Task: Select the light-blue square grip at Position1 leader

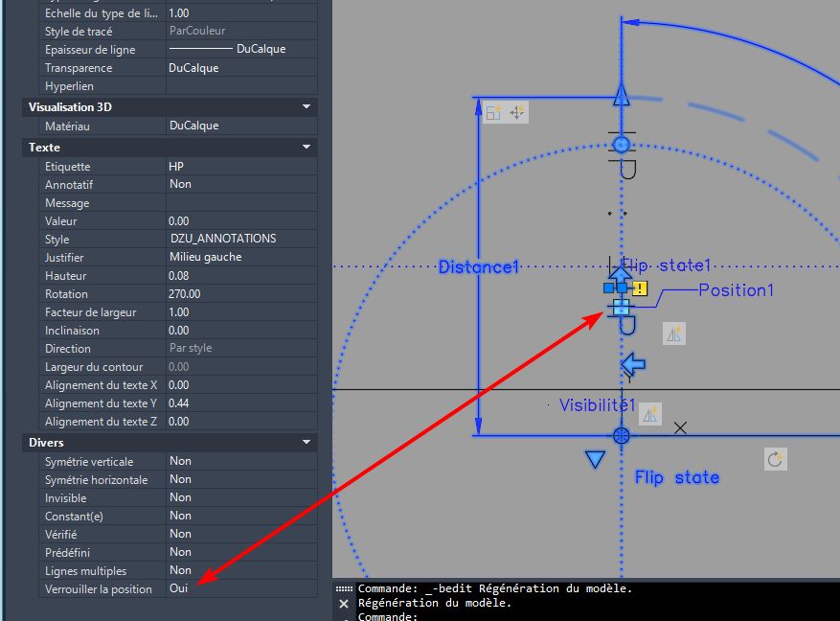Action: (x=622, y=308)
